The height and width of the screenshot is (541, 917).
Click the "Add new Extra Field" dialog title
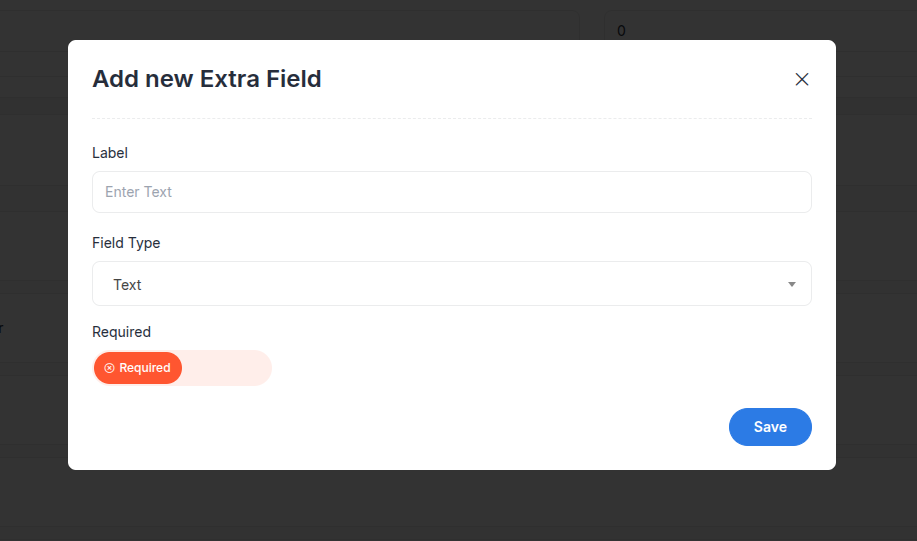point(207,79)
